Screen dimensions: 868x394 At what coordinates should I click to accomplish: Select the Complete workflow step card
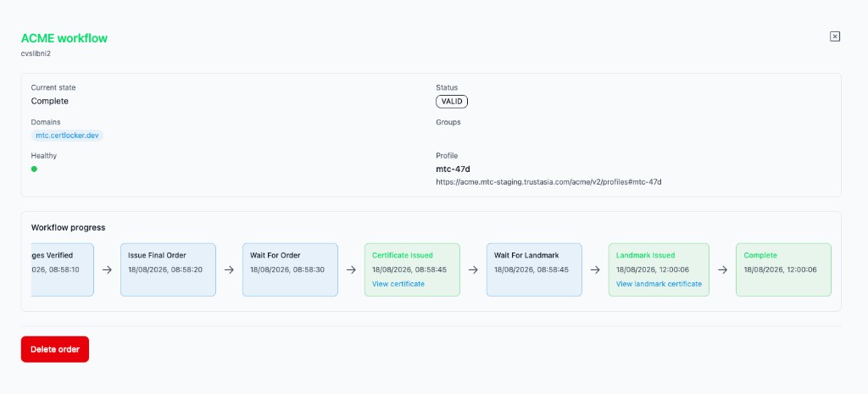[783, 269]
